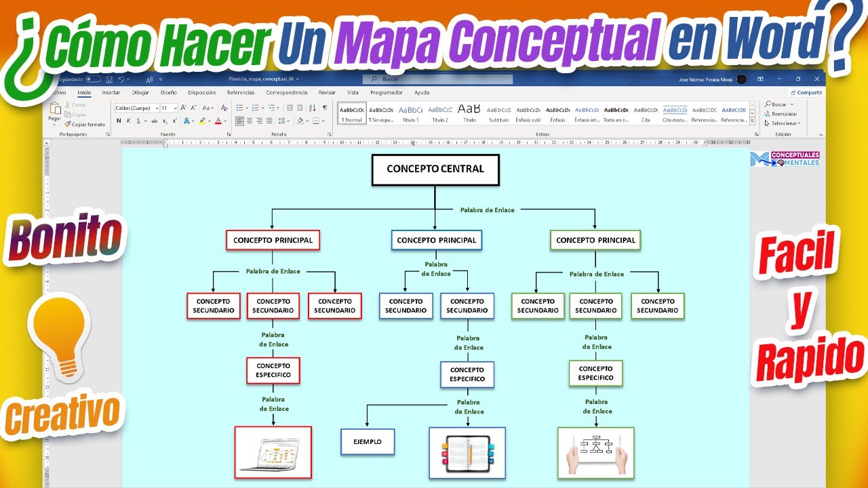Screen dimensions: 868x488
Task: Open the Aa change case dropdown
Action: tap(208, 108)
